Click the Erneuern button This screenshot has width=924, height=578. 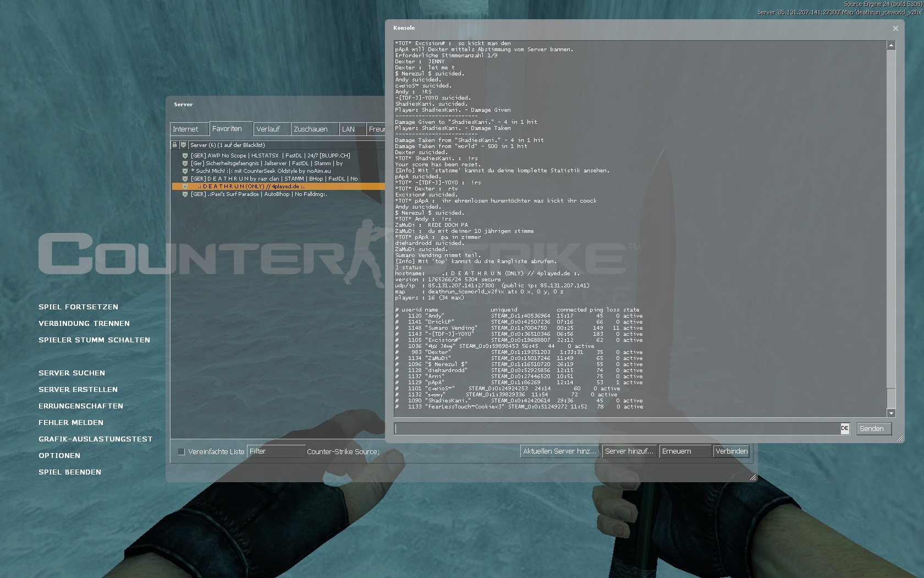coord(684,451)
